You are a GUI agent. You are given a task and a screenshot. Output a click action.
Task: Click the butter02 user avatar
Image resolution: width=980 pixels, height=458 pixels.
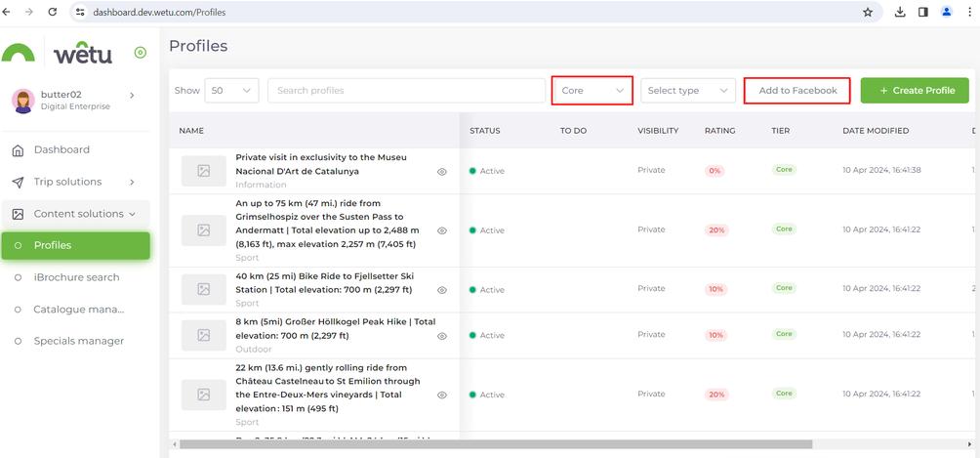pyautogui.click(x=23, y=100)
